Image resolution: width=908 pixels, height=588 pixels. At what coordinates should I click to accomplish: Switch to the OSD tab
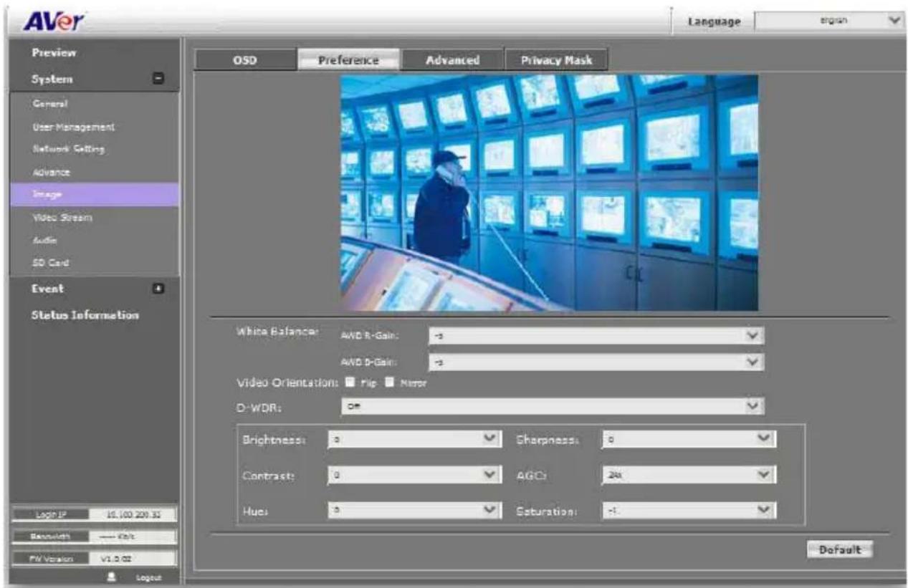(244, 61)
